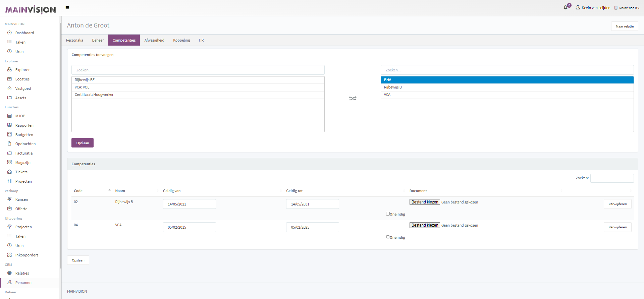Switch to the Personalia tab
The image size is (644, 299).
click(x=74, y=40)
